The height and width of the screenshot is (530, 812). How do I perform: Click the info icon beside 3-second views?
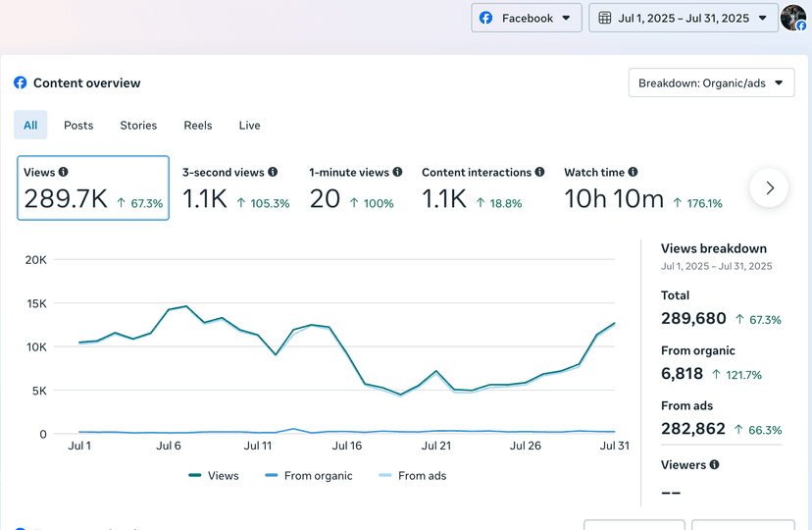[x=273, y=172]
